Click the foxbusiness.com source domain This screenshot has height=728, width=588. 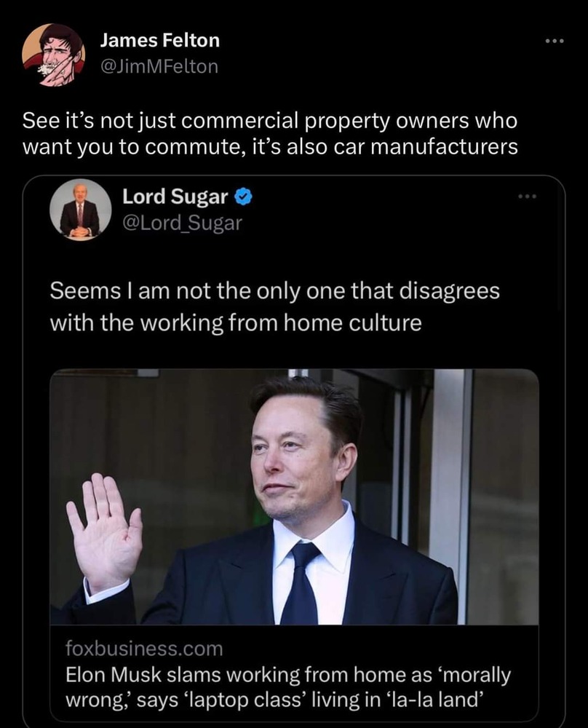[143, 648]
